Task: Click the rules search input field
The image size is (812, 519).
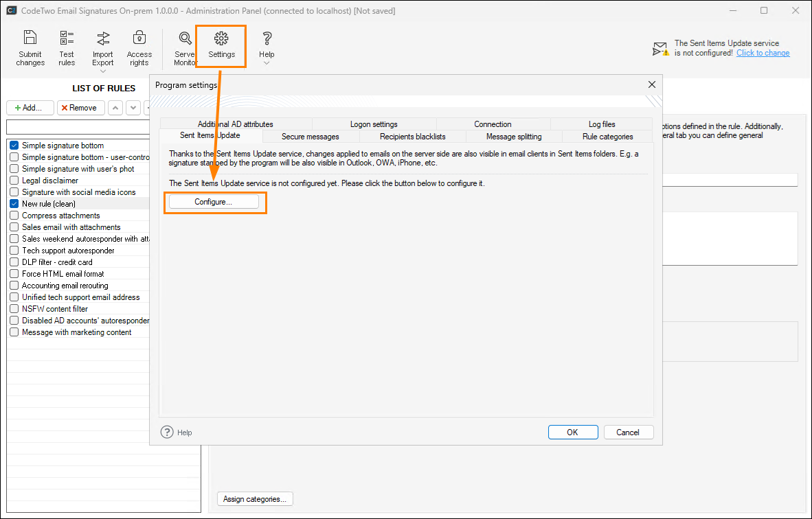Action: pos(78,127)
